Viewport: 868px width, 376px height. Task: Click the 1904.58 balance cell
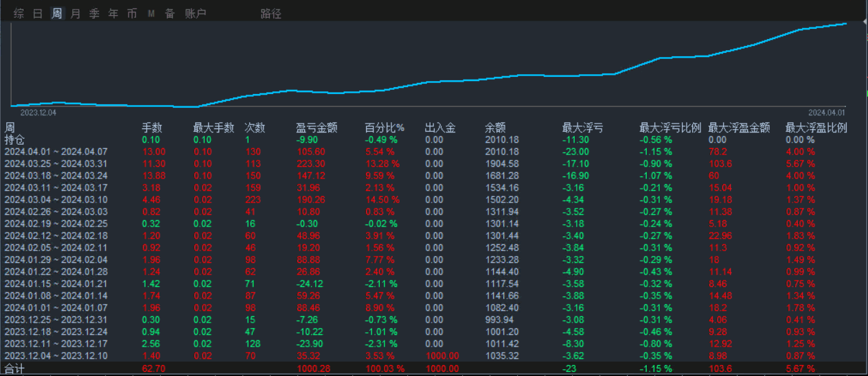501,163
